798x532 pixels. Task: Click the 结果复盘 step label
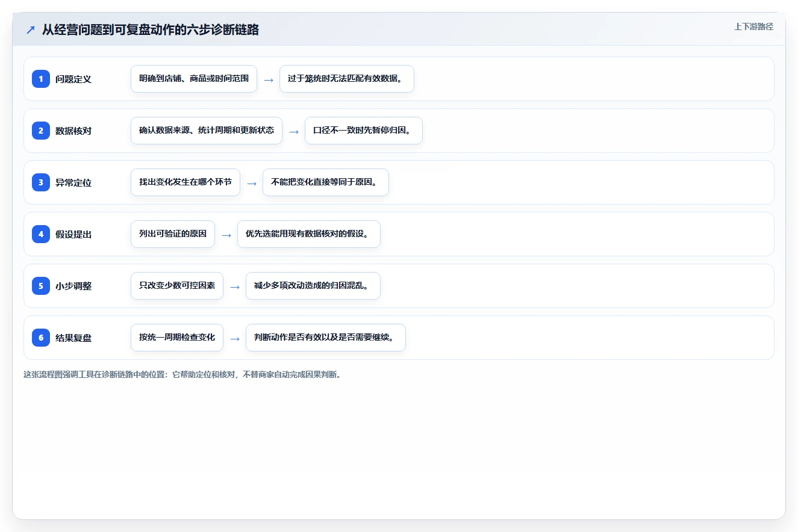click(73, 338)
